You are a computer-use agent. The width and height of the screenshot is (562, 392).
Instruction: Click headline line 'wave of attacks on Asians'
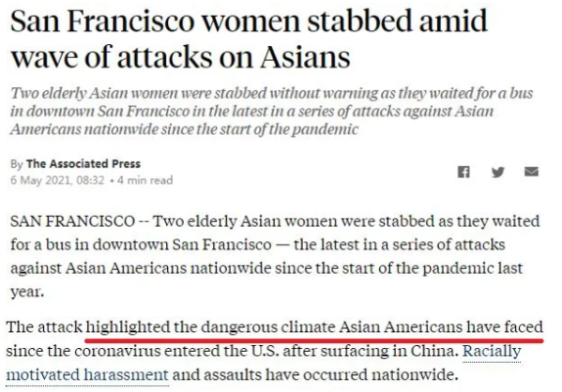coord(180,56)
